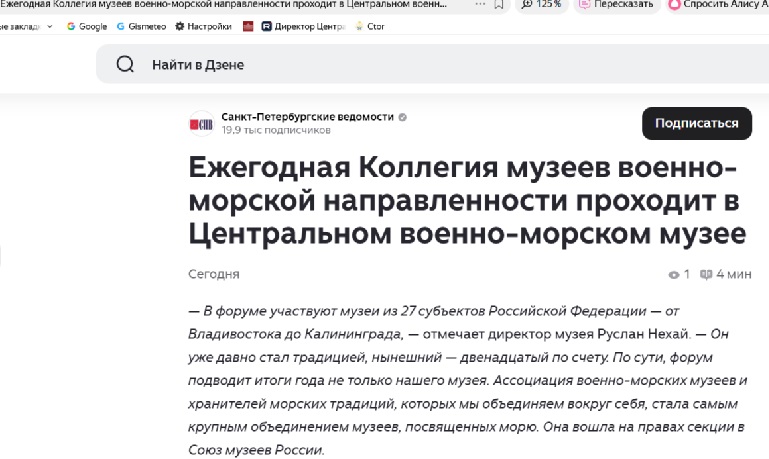769x459 pixels.
Task: Open the Санкт-Петербургские ведомости channel avatar
Action: click(201, 124)
